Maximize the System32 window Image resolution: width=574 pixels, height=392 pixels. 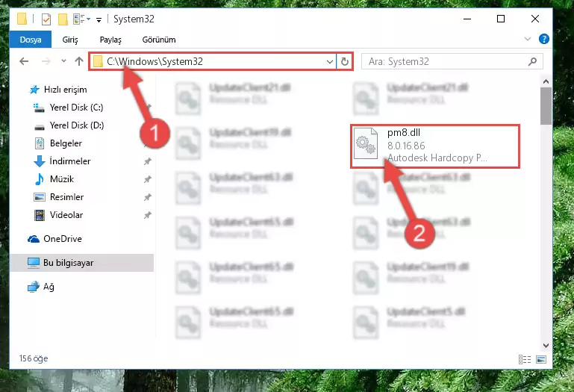[501, 19]
